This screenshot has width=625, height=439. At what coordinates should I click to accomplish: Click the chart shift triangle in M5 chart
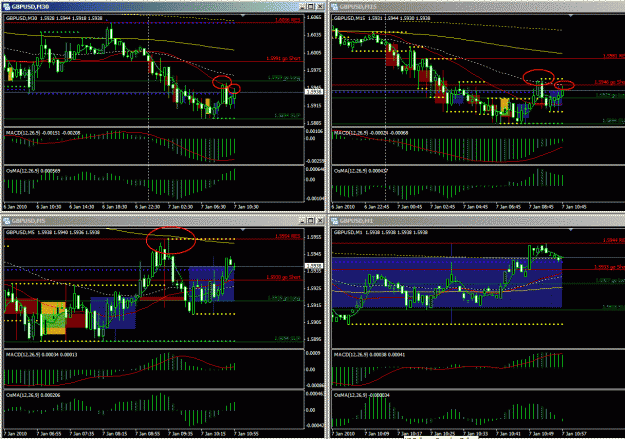coord(243,230)
